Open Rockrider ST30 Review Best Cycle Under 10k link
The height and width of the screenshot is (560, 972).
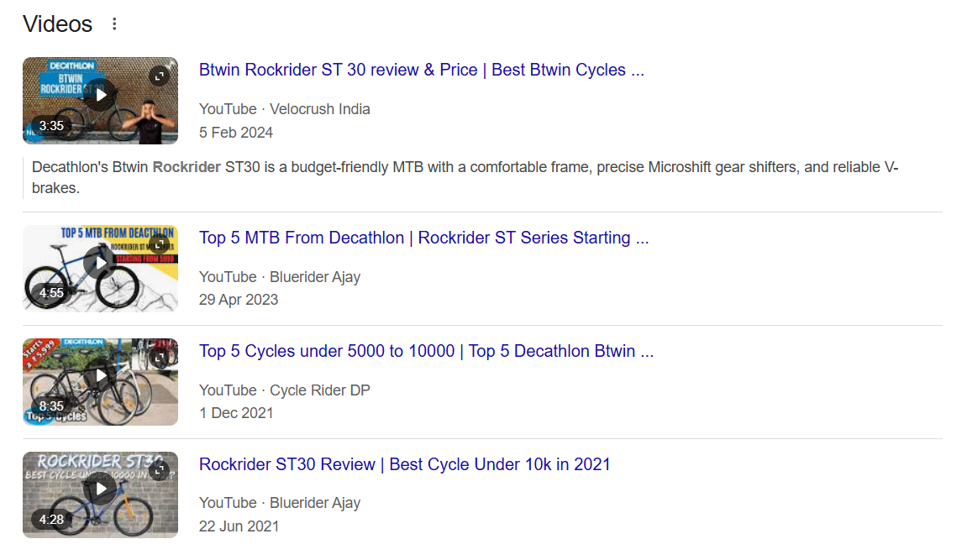pos(404,465)
